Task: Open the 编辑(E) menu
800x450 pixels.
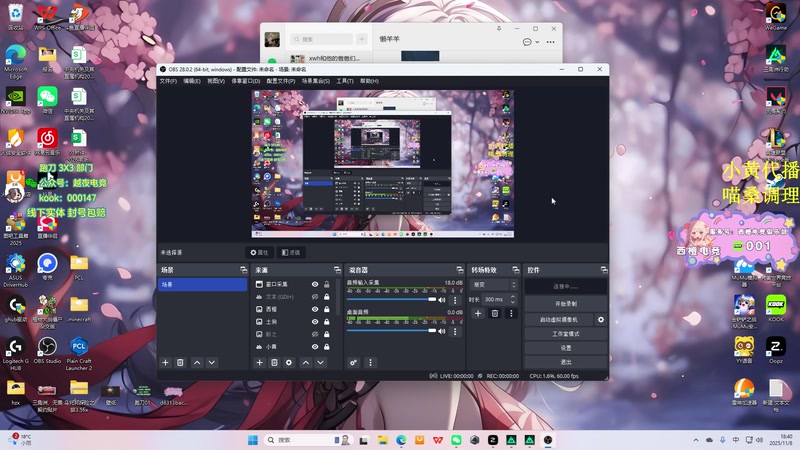Action: pyautogui.click(x=192, y=81)
